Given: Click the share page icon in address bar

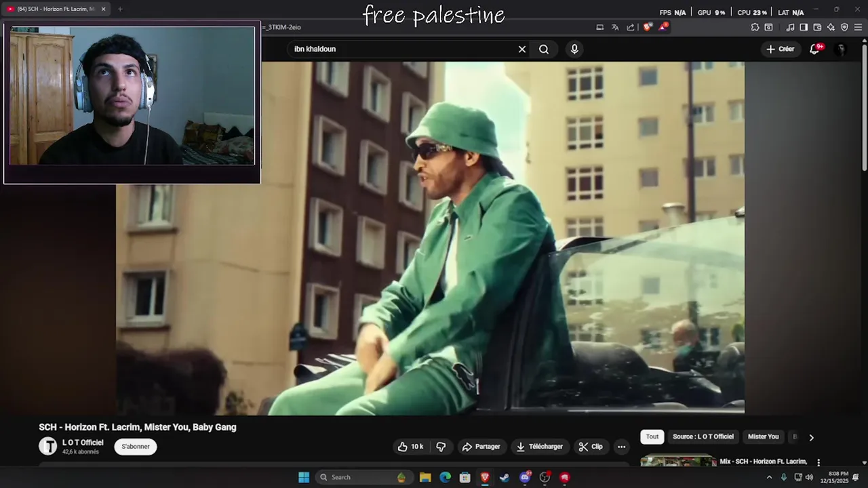Looking at the screenshot, I should pyautogui.click(x=631, y=27).
